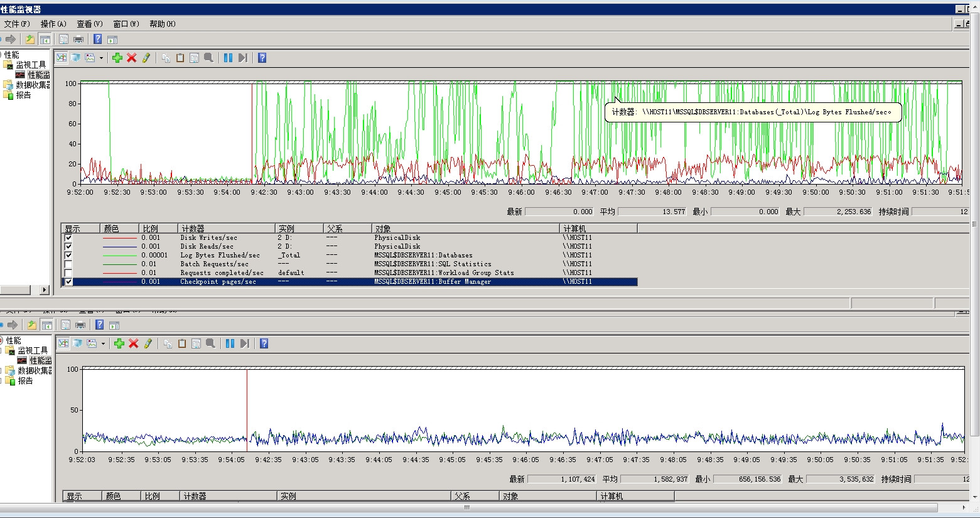Toggle highlight pen icon in lower window
Image resolution: width=980 pixels, height=518 pixels.
click(x=148, y=343)
